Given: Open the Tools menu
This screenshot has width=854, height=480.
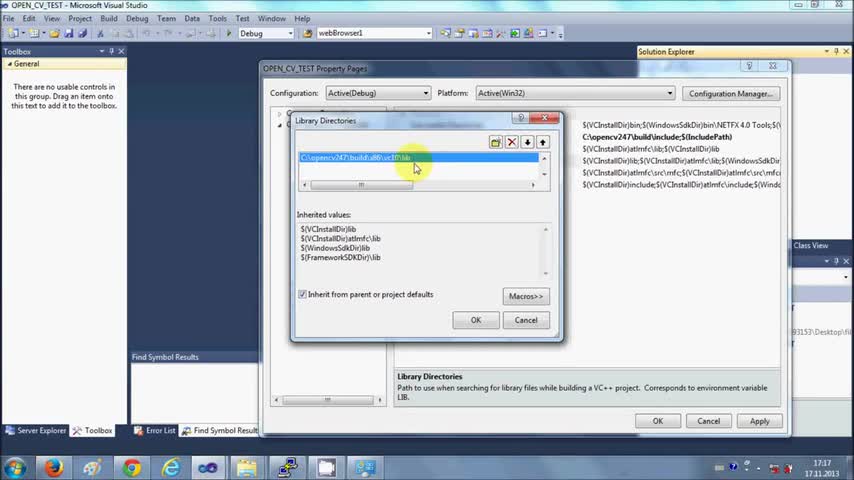Looking at the screenshot, I should click(x=217, y=19).
